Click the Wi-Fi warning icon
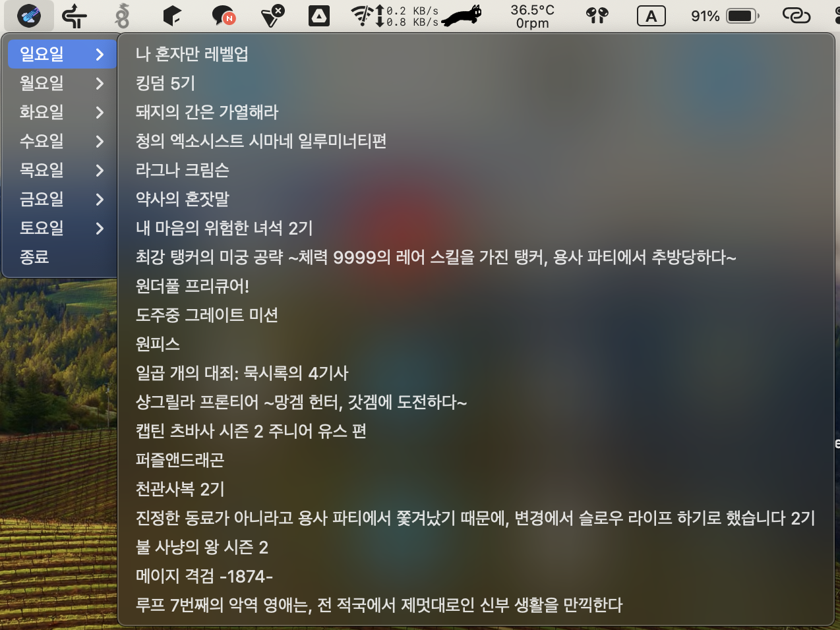The image size is (840, 630). click(362, 16)
